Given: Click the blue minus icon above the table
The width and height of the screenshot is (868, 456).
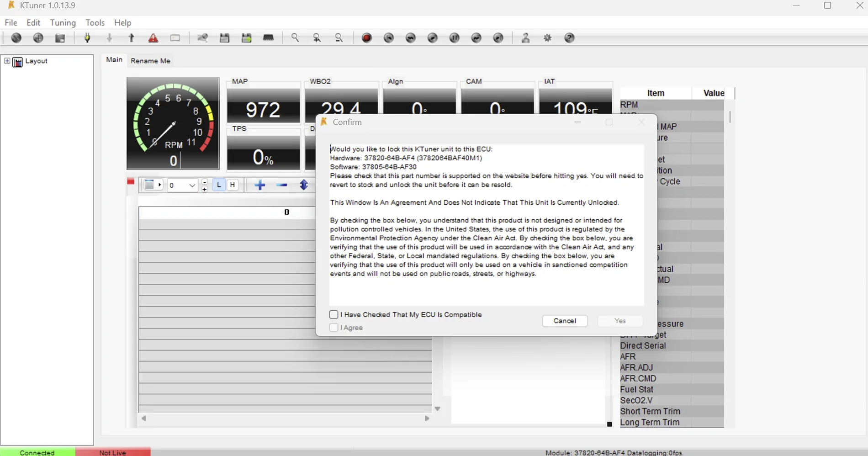Looking at the screenshot, I should [x=282, y=185].
